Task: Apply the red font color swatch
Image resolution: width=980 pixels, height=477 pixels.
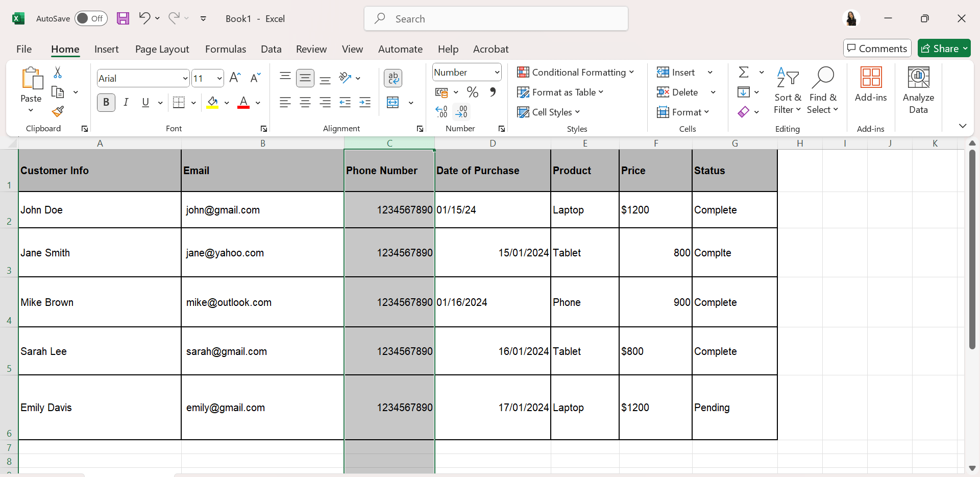Action: pyautogui.click(x=243, y=103)
